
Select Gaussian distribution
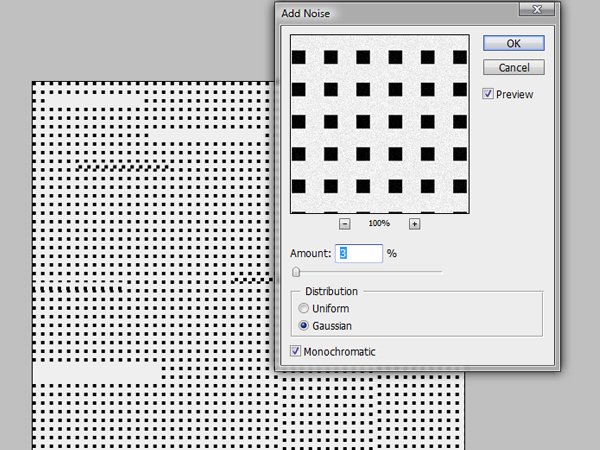303,326
